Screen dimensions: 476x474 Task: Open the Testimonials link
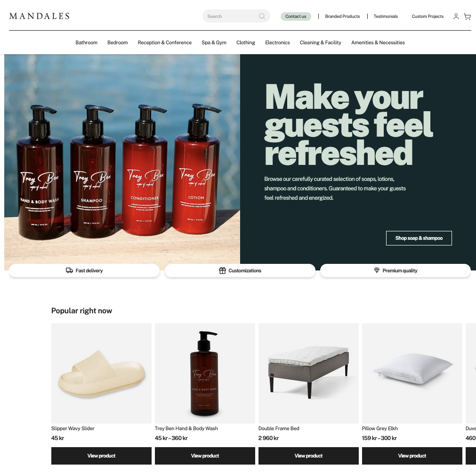386,16
